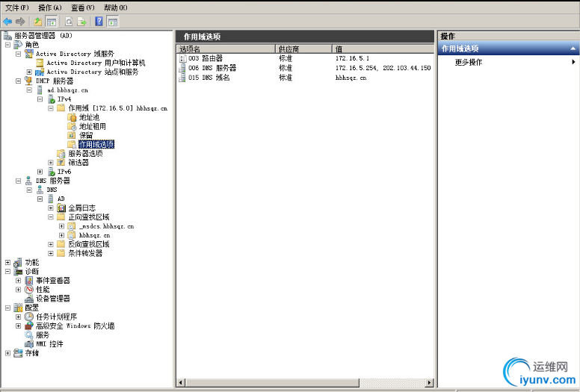This screenshot has height=392, width=580.
Task: Click the value 172.16.5.254, 202.103.44.150
Action: coord(383,68)
